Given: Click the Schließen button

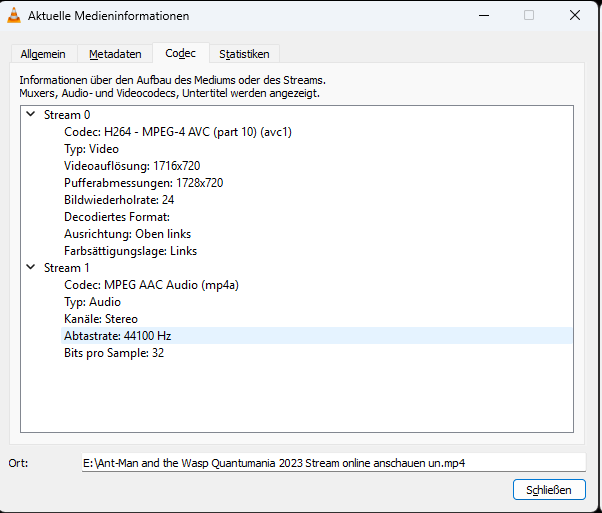Looking at the screenshot, I should click(549, 490).
